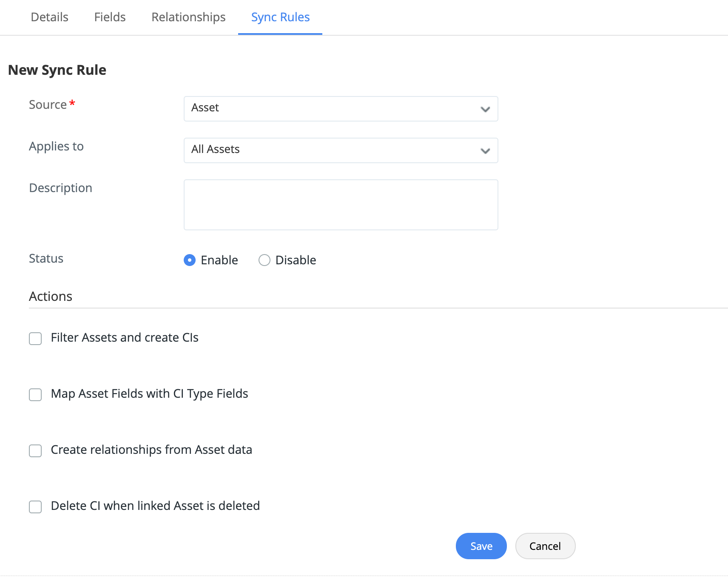
Task: Click the chevron arrow beside All Assets
Action: 485,151
